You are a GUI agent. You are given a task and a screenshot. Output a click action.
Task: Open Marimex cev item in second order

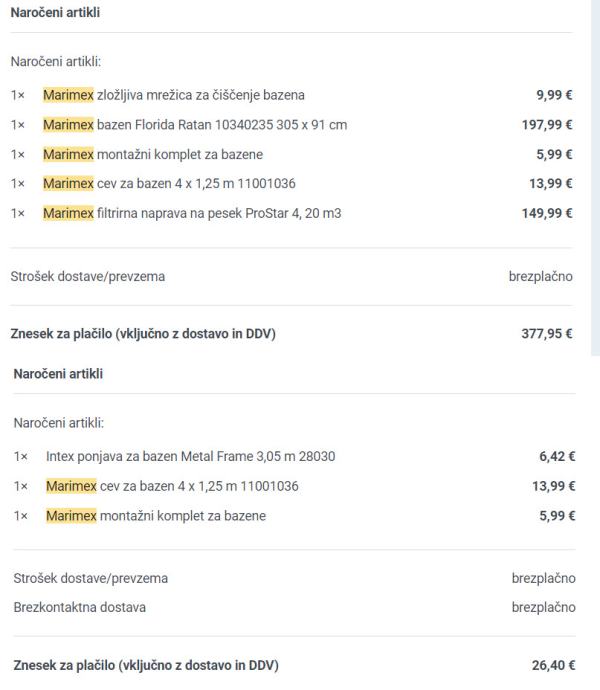coord(172,486)
